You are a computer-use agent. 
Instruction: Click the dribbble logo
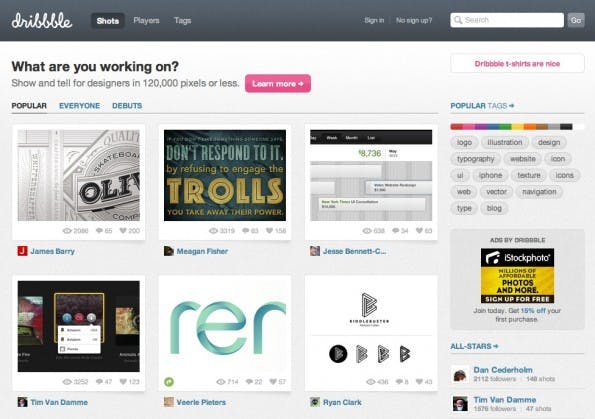(42, 20)
